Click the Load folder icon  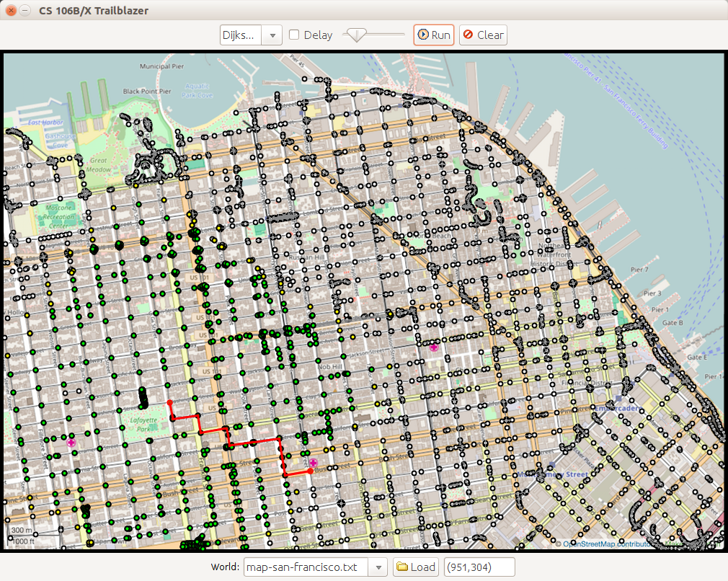(402, 567)
